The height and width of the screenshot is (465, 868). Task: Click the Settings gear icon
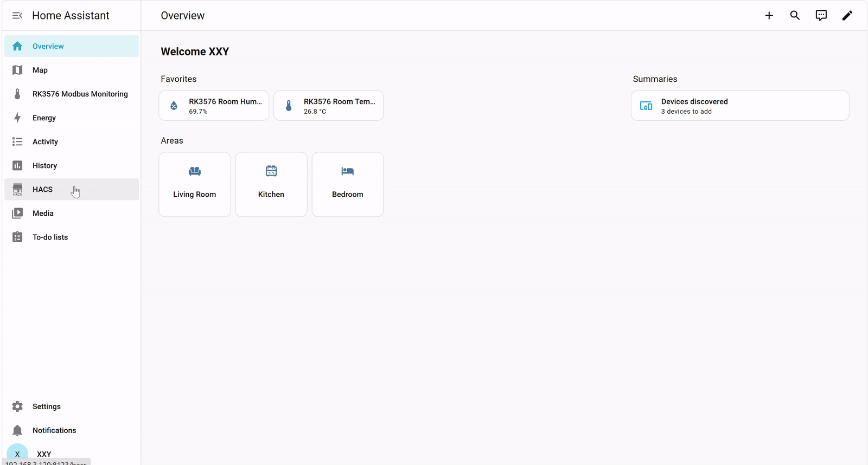pos(17,406)
